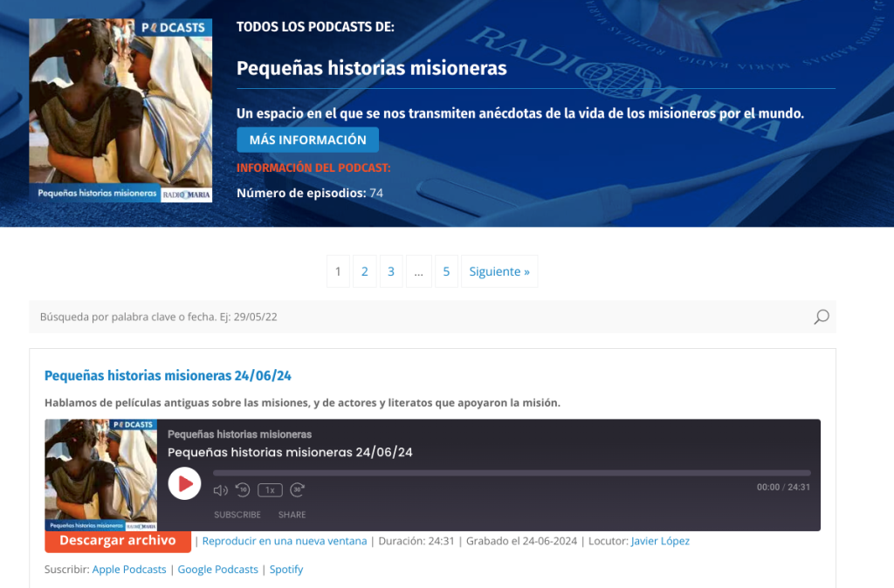Image resolution: width=894 pixels, height=588 pixels.
Task: Go to pagination page 2
Action: pyautogui.click(x=365, y=271)
